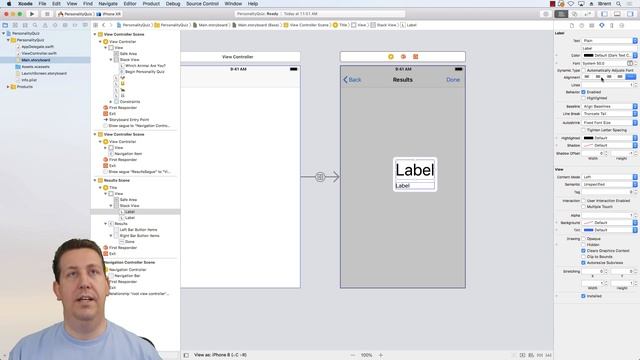Enable Tighten Letter Spacing checkbox

click(x=583, y=130)
